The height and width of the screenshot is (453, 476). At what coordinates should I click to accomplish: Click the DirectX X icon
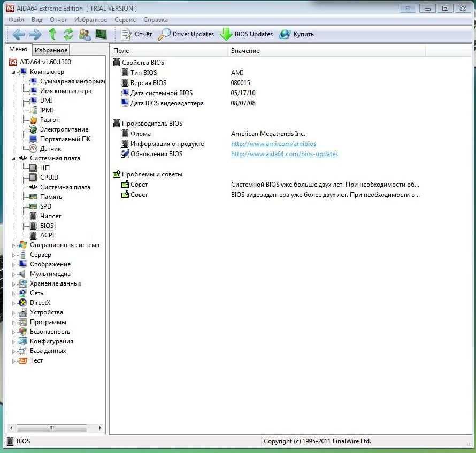coord(23,303)
